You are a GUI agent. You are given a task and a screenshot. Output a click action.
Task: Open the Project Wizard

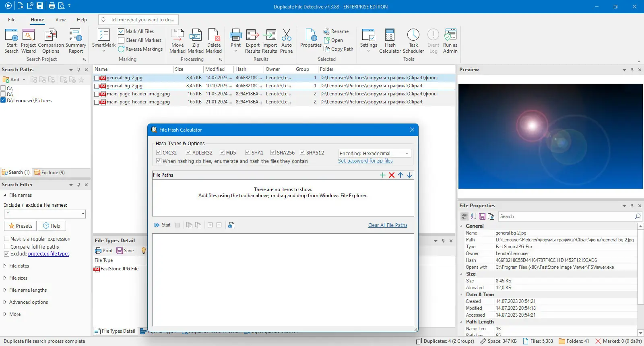[x=28, y=41]
